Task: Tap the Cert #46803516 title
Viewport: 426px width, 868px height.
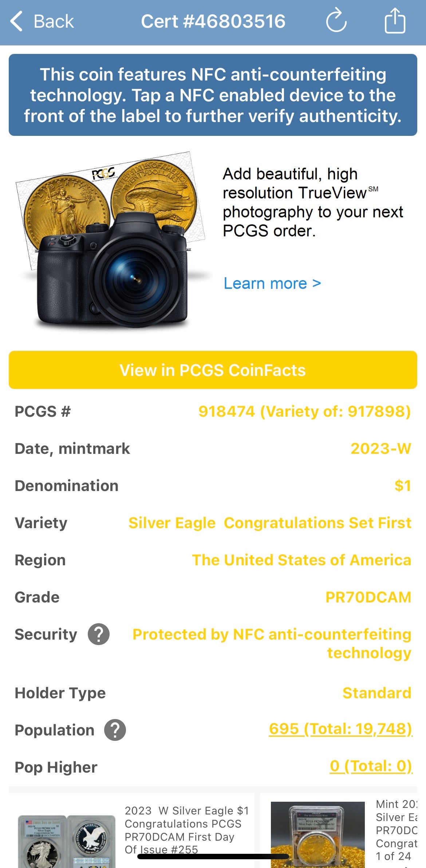Action: click(x=213, y=21)
